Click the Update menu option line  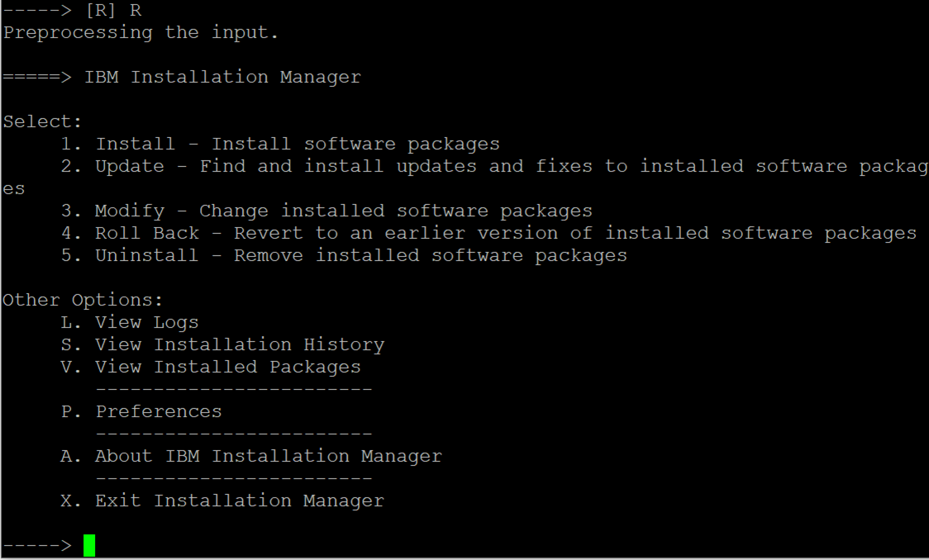pos(495,166)
